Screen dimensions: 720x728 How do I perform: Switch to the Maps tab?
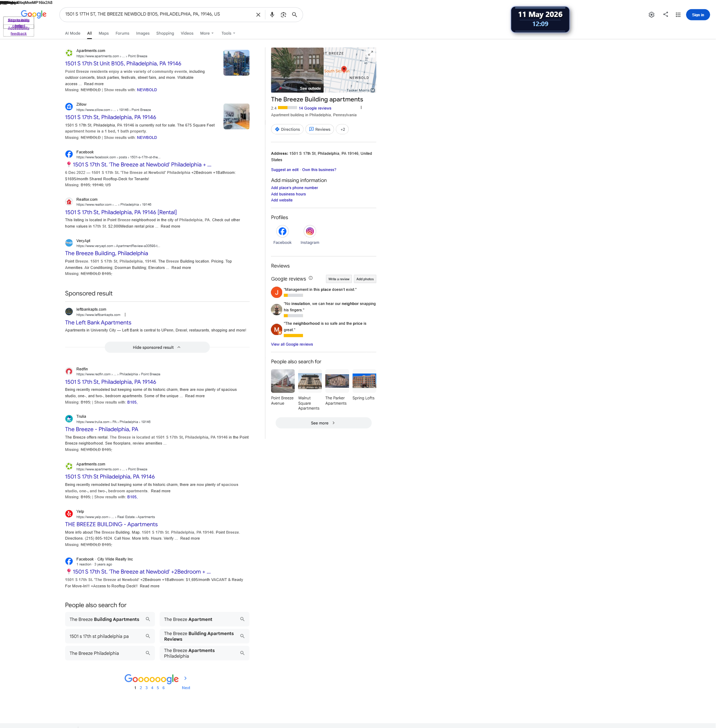tap(104, 33)
